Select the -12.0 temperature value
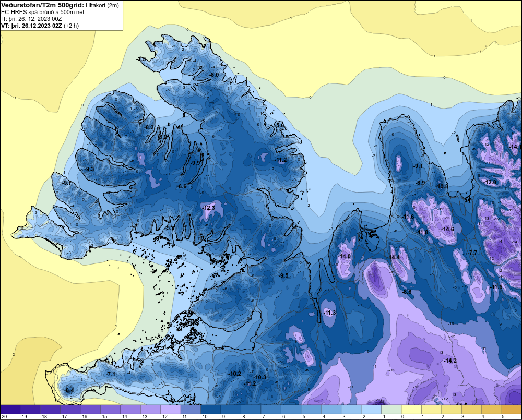The height and width of the screenshot is (420, 522). click(490, 182)
